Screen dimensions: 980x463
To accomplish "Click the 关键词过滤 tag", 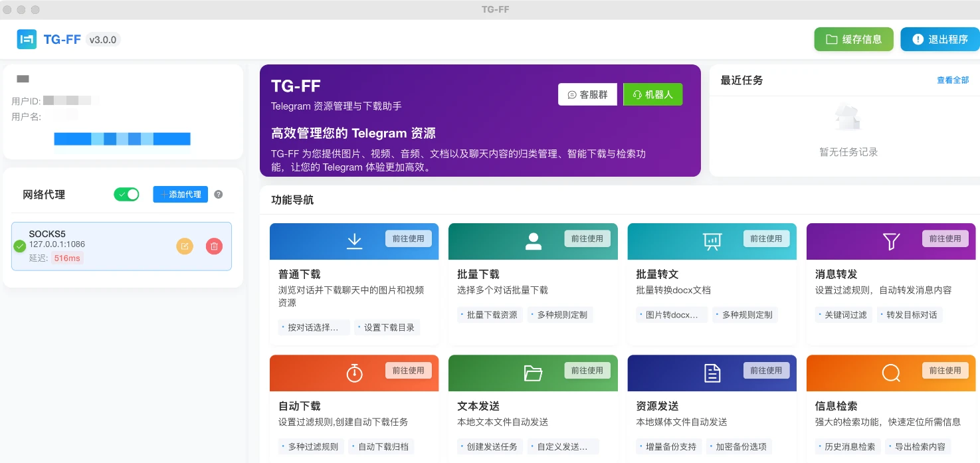I will (x=844, y=315).
